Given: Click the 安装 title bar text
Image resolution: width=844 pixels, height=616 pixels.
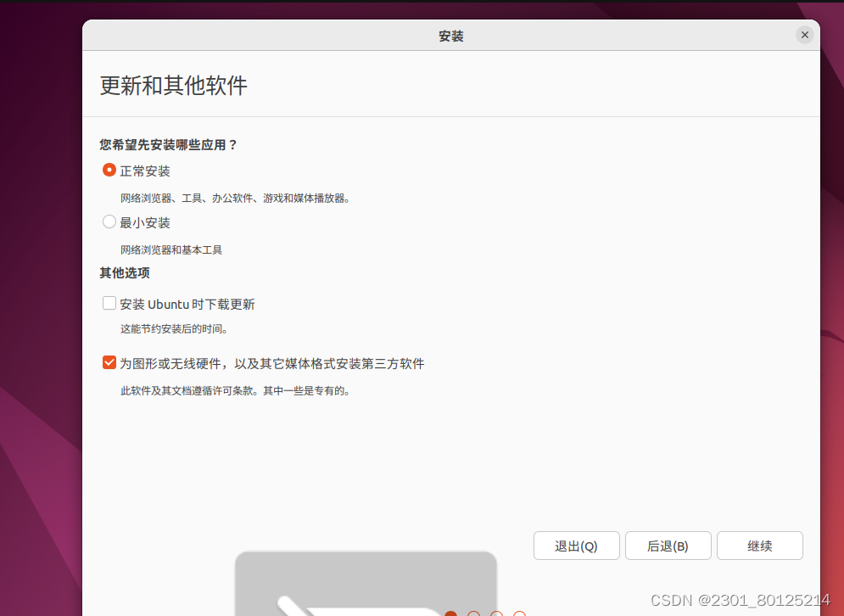Looking at the screenshot, I should click(x=450, y=35).
